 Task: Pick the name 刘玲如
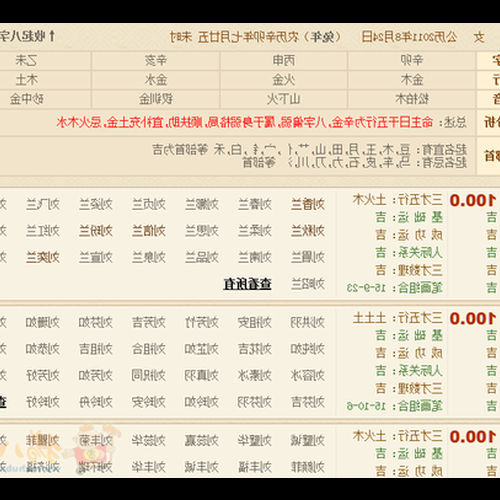coord(202,402)
